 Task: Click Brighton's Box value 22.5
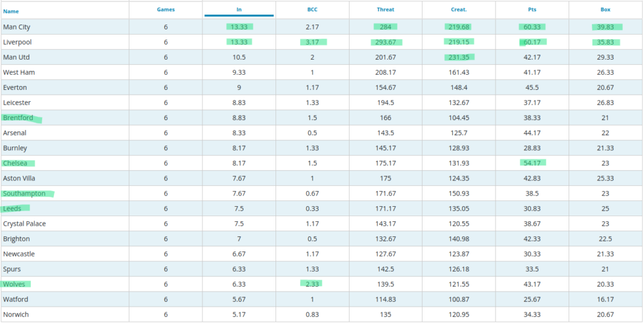coord(606,239)
